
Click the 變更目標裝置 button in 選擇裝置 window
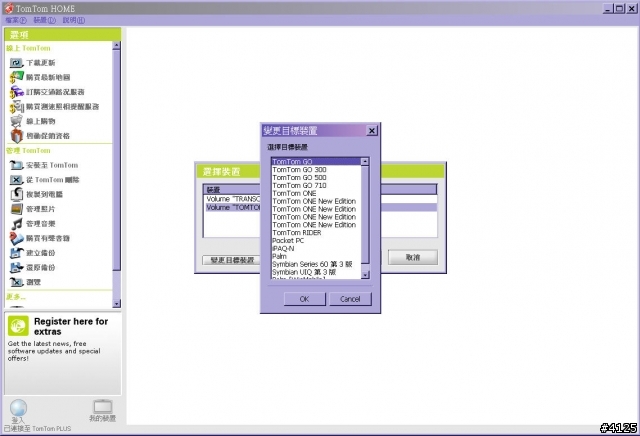coord(231,260)
